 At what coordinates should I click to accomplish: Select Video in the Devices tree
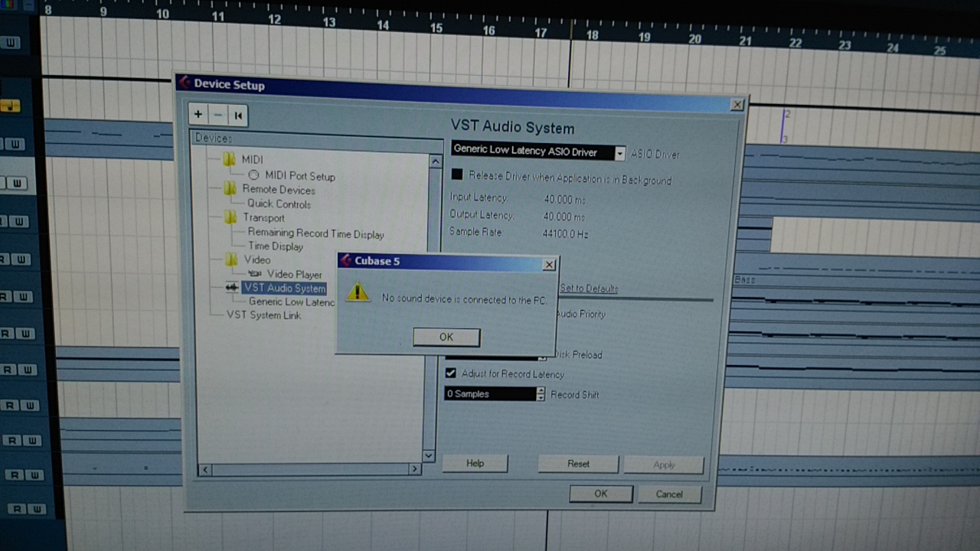[257, 260]
